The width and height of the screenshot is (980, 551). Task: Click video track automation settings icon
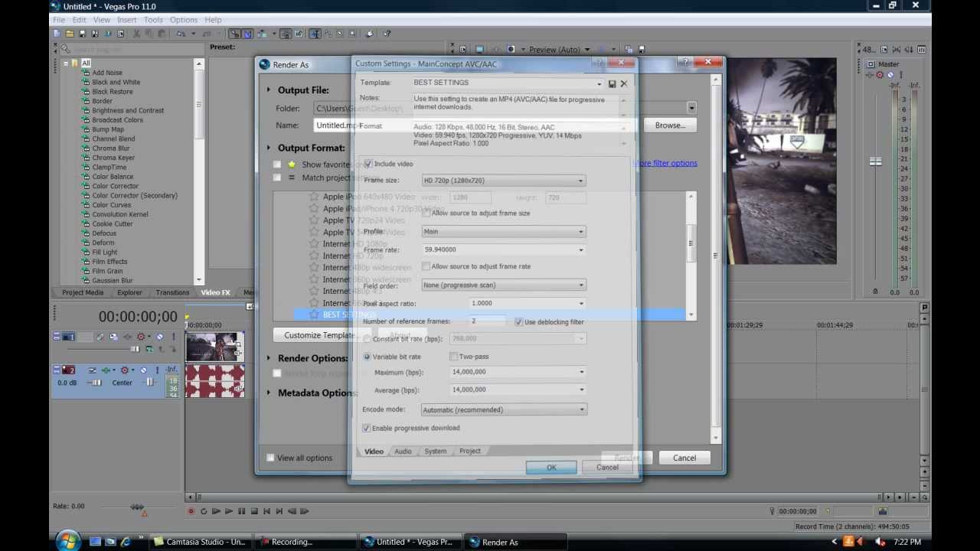(140, 337)
